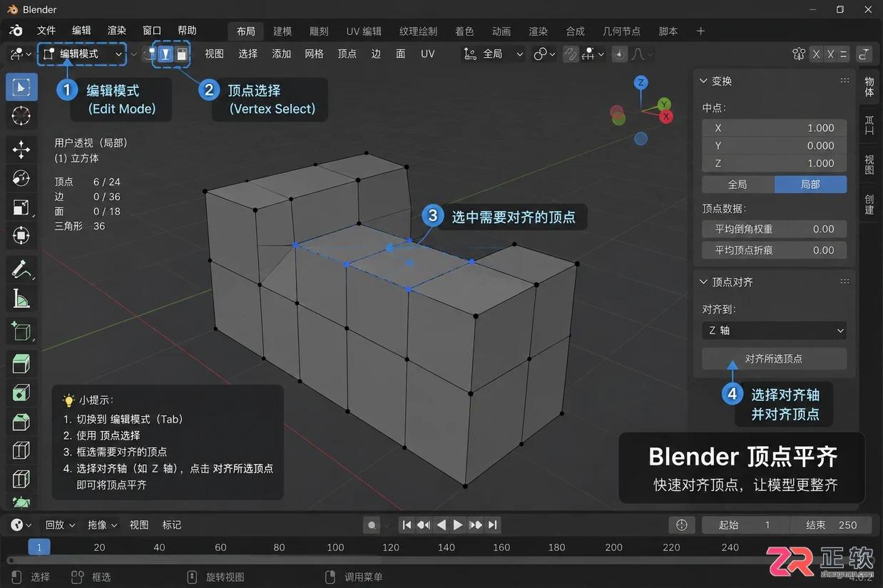Open the 编辑 menu
This screenshot has width=883, height=588.
tap(82, 31)
